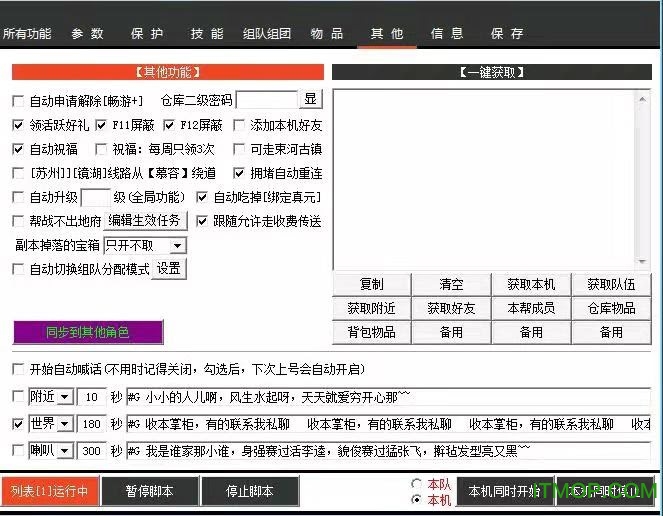Click the 复制 button
663x516 pixels.
pyautogui.click(x=372, y=284)
